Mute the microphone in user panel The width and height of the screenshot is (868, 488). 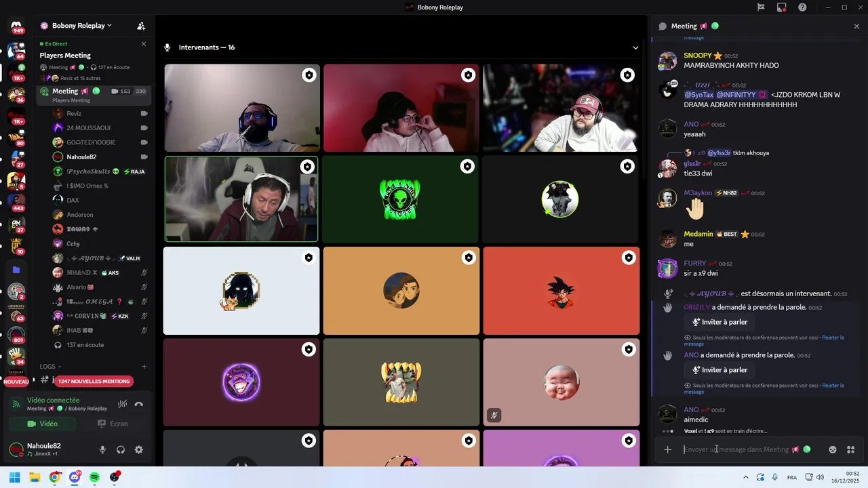coord(102,449)
